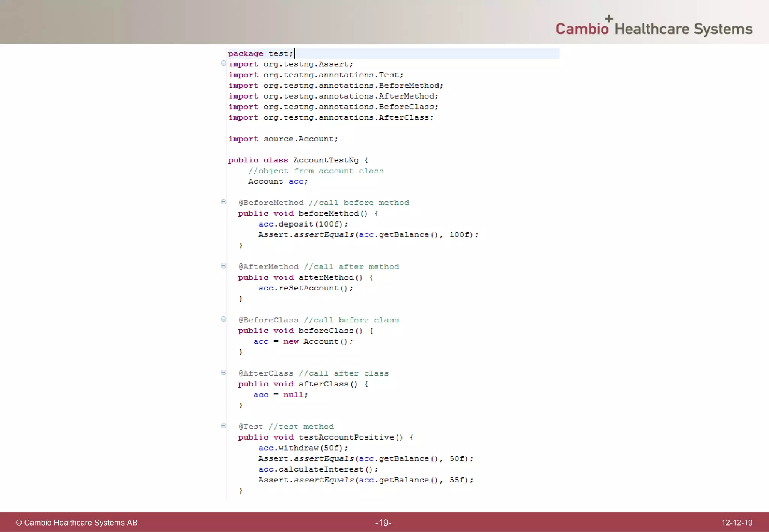Collapse the @Test method fold marker
Image resolution: width=769 pixels, height=532 pixels.
pyautogui.click(x=223, y=426)
